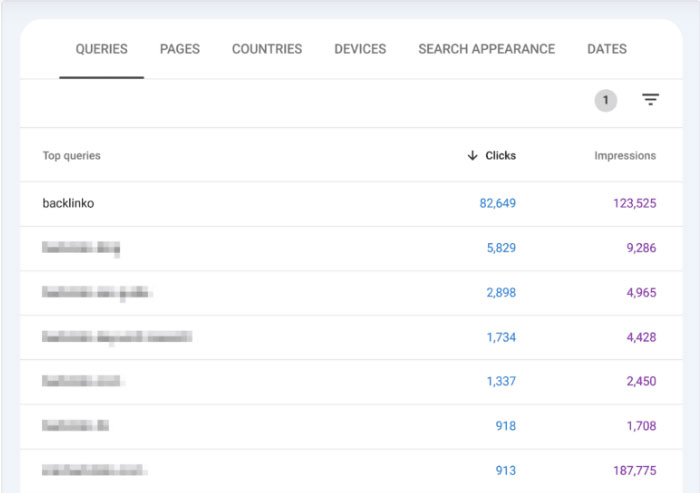Click the 2,450 impressions value
The image size is (700, 493).
point(641,381)
